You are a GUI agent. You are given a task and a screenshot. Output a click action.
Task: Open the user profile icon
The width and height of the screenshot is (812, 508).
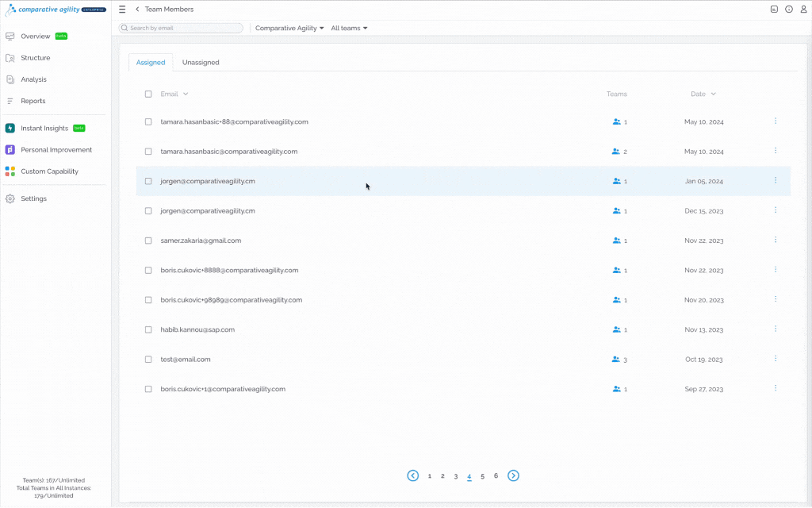(x=803, y=10)
